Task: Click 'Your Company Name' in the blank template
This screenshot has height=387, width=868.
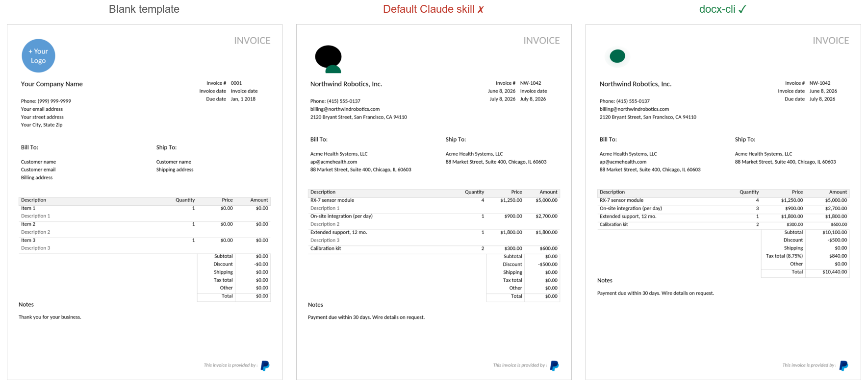Action: click(x=51, y=84)
